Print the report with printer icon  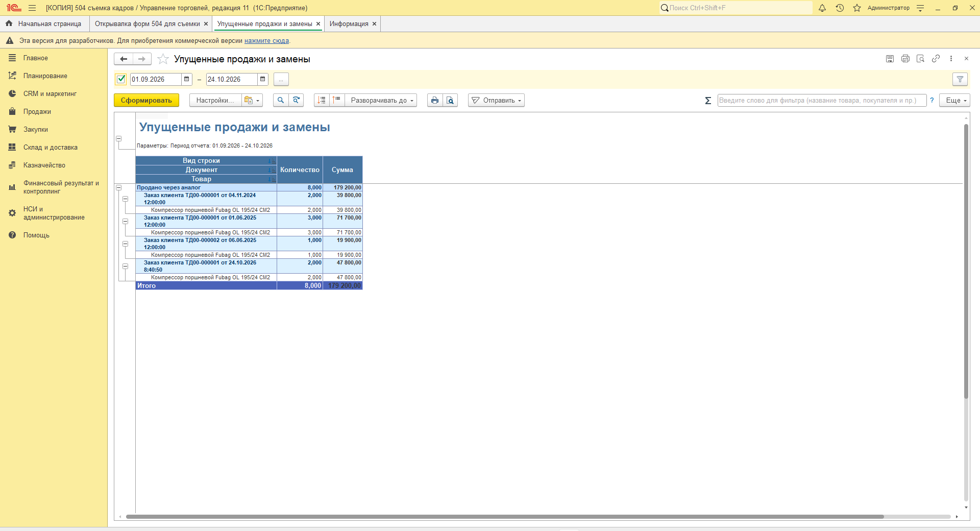pos(435,101)
